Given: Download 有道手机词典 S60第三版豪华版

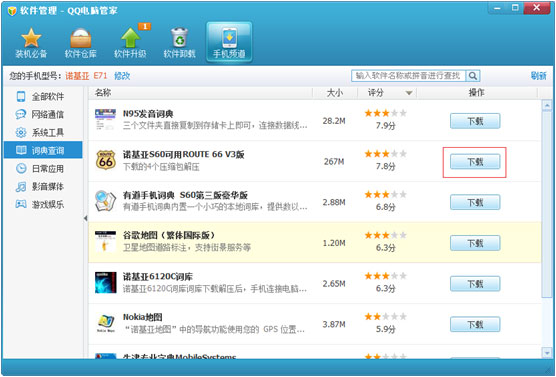Looking at the screenshot, I should [x=475, y=203].
